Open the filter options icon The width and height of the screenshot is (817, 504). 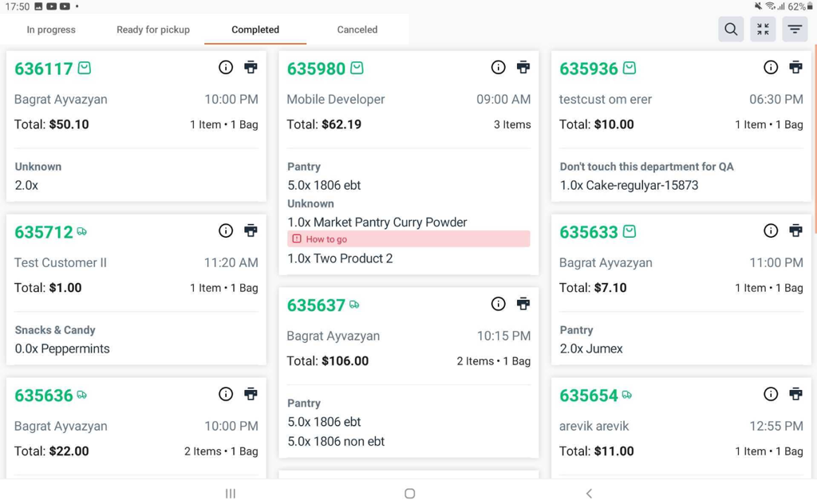795,30
